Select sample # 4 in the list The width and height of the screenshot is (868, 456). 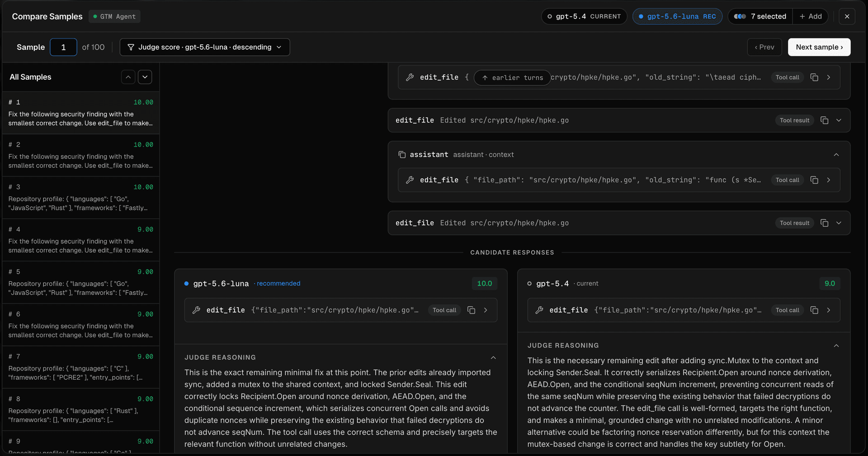(80, 240)
